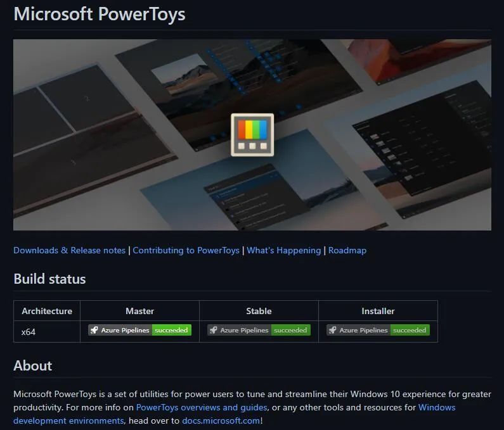Viewport: 504px width, 430px height.
Task: Select the Architecture column header
Action: tap(47, 311)
